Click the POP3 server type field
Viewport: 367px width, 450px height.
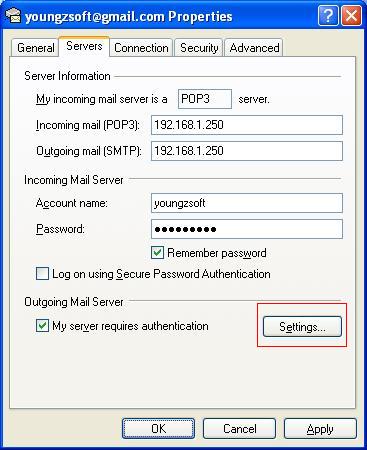[205, 99]
